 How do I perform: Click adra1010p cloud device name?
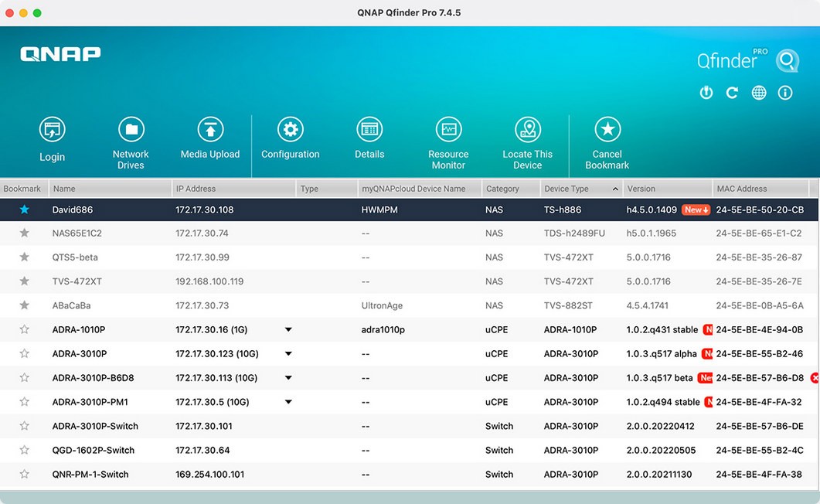[x=383, y=330]
